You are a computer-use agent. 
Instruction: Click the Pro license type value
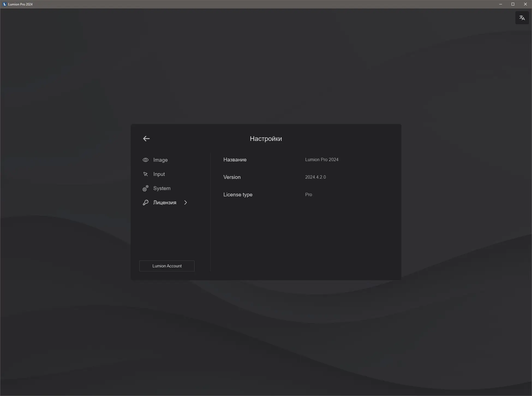(x=308, y=195)
